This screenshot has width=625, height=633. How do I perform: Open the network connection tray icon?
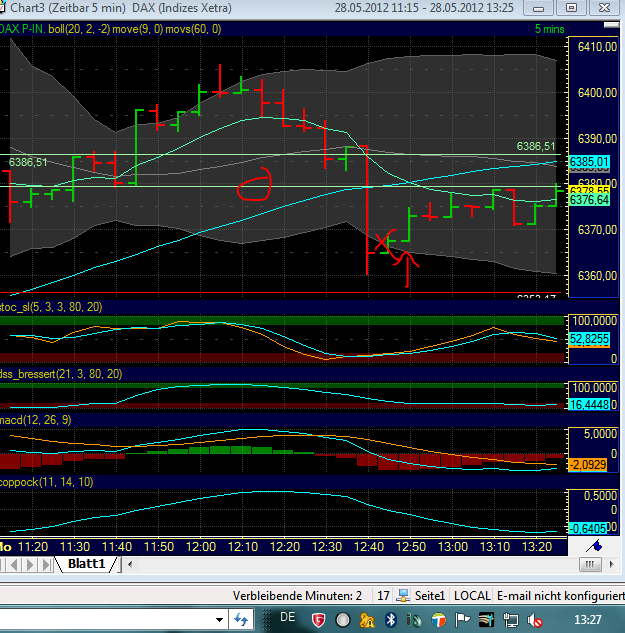[510, 620]
